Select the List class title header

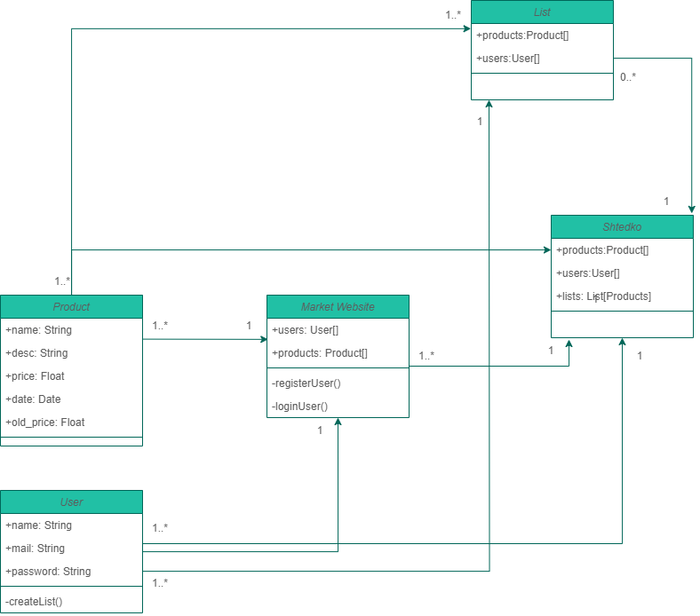coord(542,12)
